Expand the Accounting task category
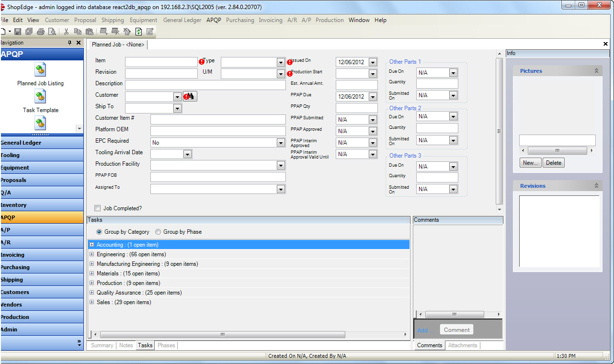Screen dimensions: 614x364 tap(92, 245)
